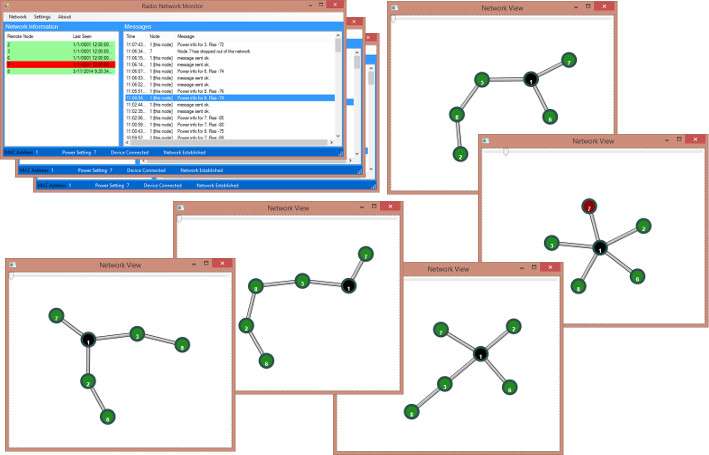The image size is (709, 455).
Task: Select the red row for remote node 7
Action: (60, 64)
